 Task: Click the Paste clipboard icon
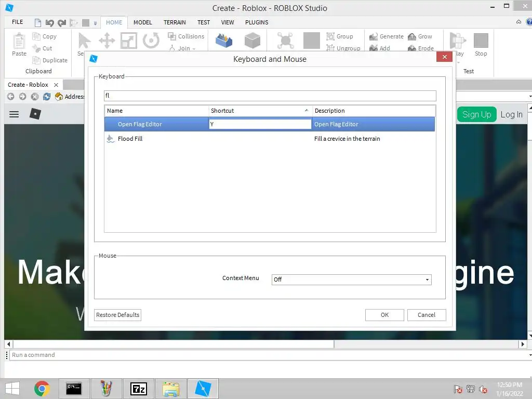pyautogui.click(x=19, y=42)
